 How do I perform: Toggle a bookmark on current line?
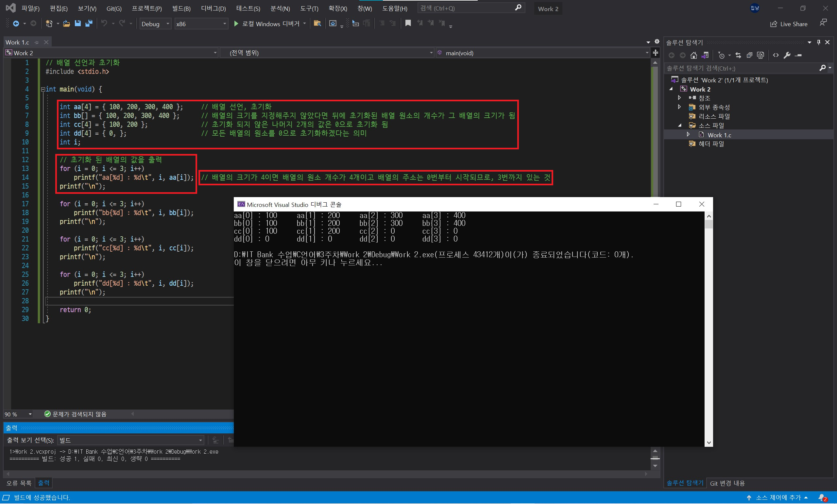(x=408, y=23)
